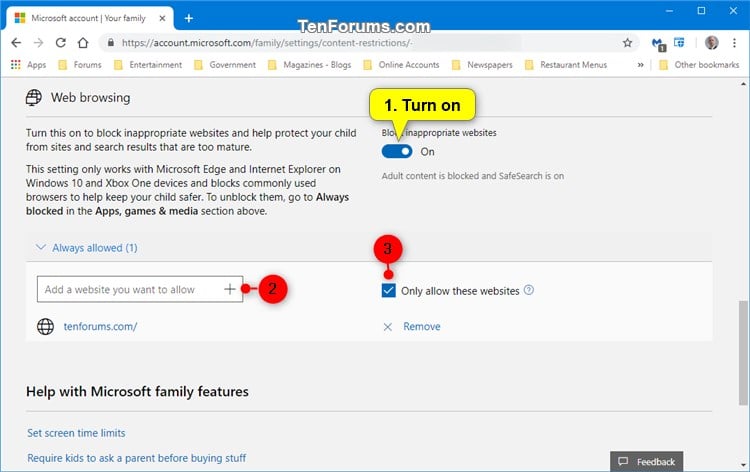
Task: Open Set screen time limits link
Action: pos(76,433)
